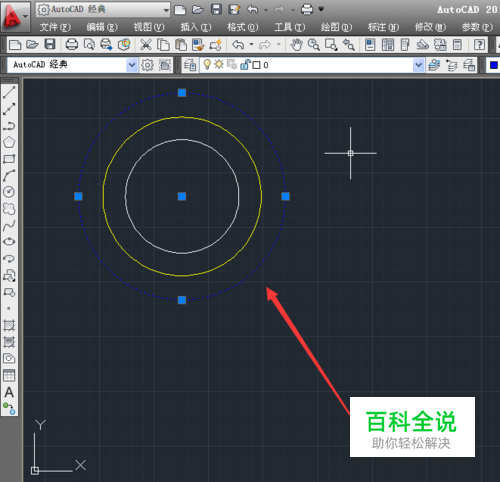
Task: Open the layer list dropdown arrow
Action: 418,65
